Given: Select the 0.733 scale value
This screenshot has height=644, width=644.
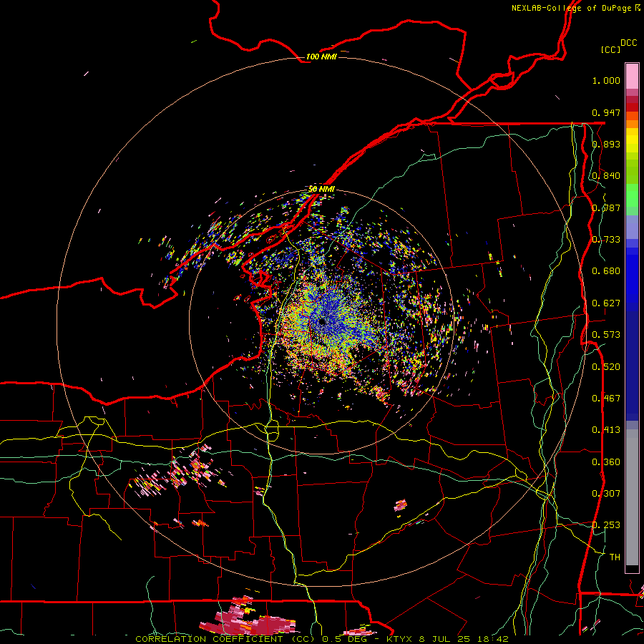Looking at the screenshot, I should [x=606, y=240].
